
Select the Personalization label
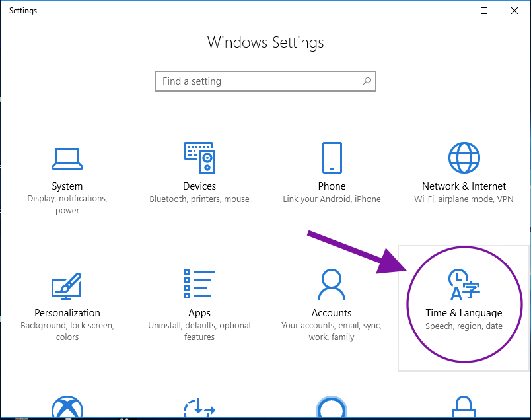[x=67, y=312]
